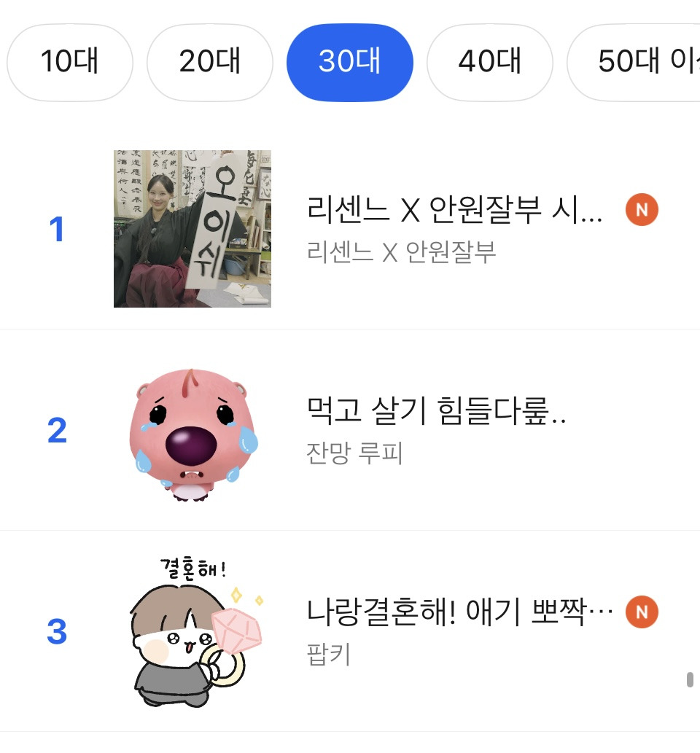
Task: Open title 나랑결혼해! 애기 뽀짝…
Action: pyautogui.click(x=460, y=612)
